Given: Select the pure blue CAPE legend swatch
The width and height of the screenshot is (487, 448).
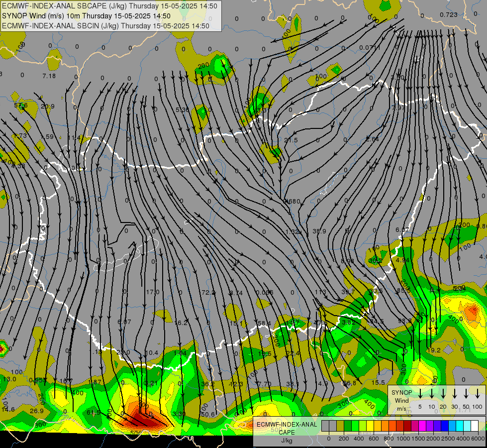Looking at the screenshot, I should [x=444, y=426].
